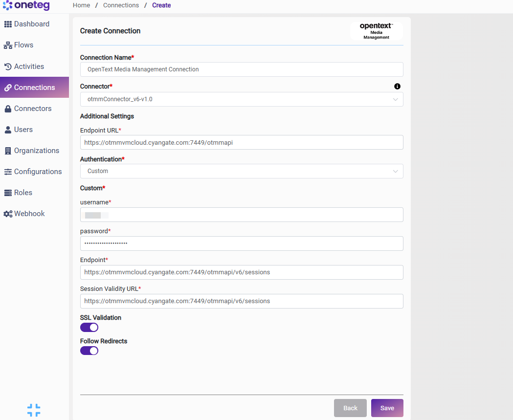Click the Webhook gears icon
Image resolution: width=513 pixels, height=420 pixels.
pyautogui.click(x=8, y=214)
